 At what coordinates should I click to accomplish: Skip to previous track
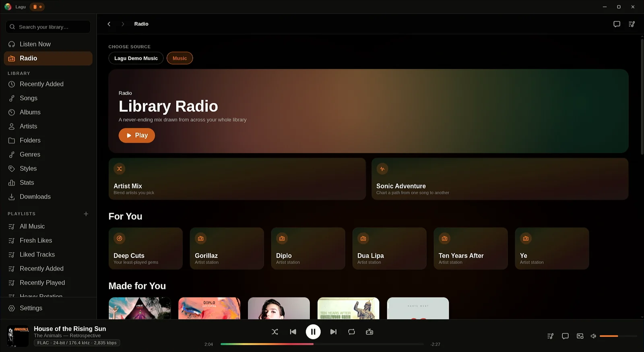(293, 332)
